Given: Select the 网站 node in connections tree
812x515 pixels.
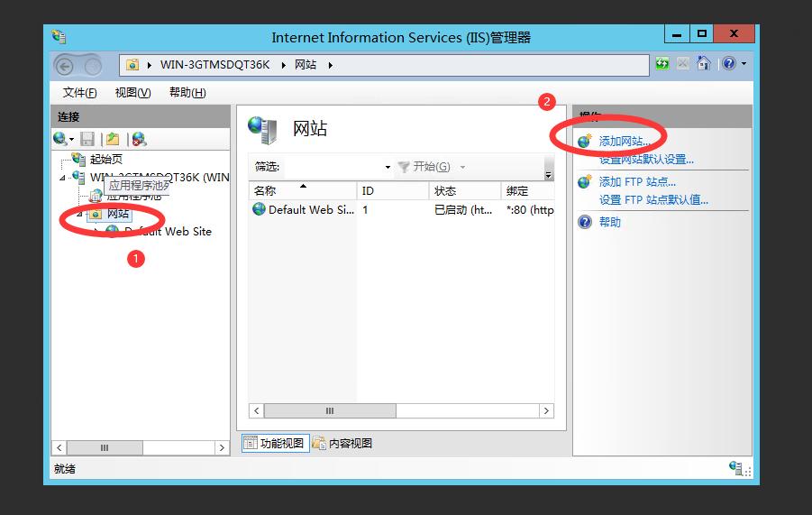Looking at the screenshot, I should pyautogui.click(x=117, y=213).
